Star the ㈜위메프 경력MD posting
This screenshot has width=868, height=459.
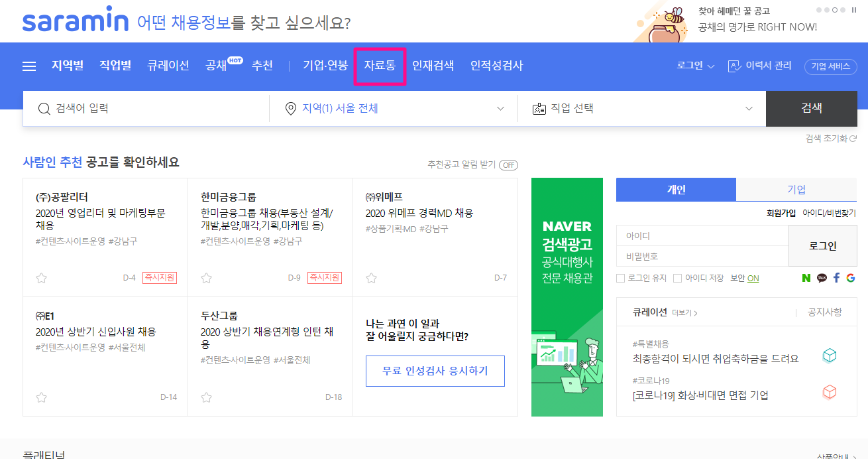click(x=372, y=278)
